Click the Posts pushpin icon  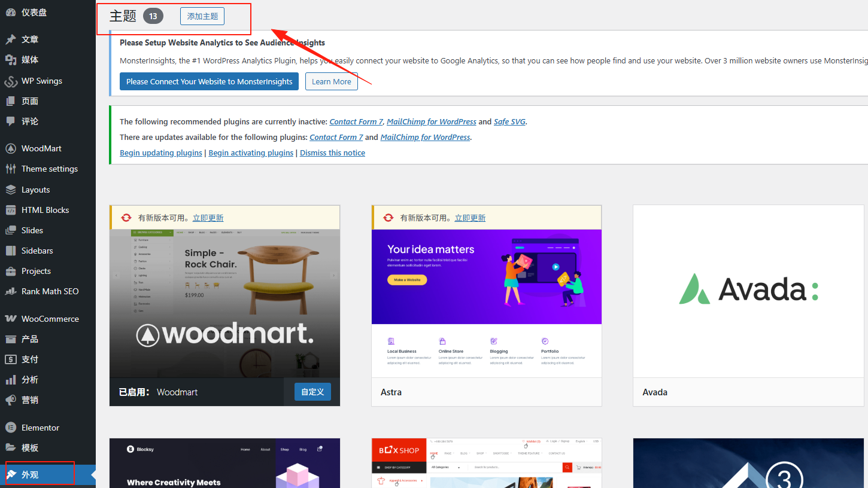tap(11, 39)
